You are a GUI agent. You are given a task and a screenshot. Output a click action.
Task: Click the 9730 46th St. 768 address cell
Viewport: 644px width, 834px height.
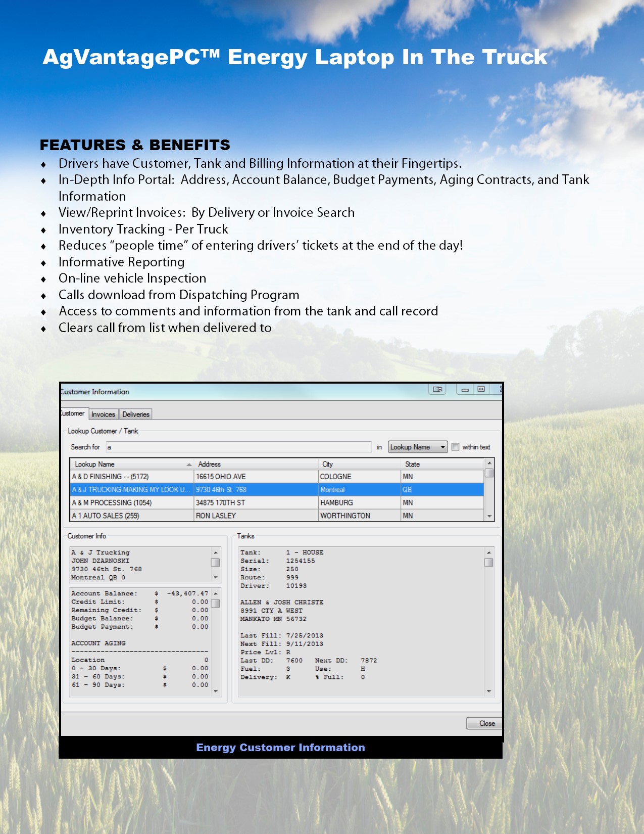tap(256, 490)
